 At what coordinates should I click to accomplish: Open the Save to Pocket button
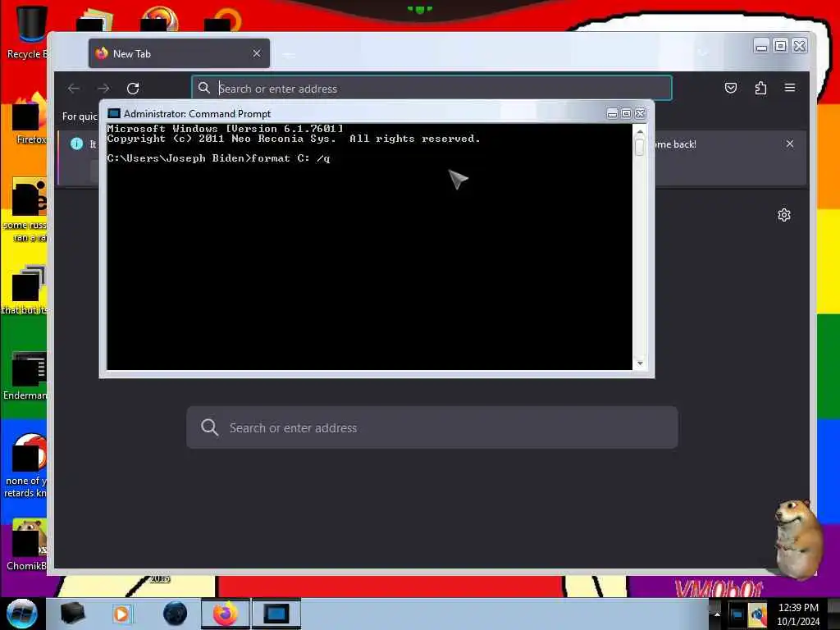pyautogui.click(x=731, y=88)
